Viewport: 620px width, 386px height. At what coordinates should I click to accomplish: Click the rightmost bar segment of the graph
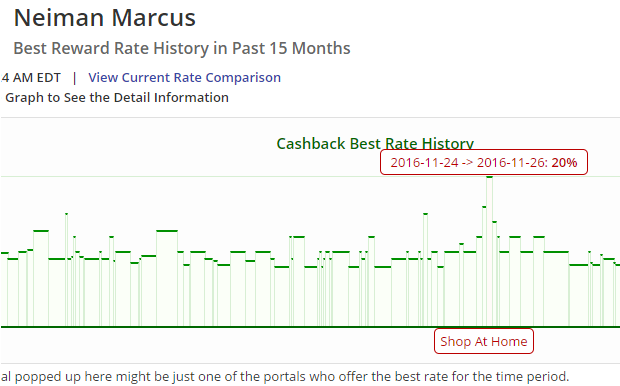pyautogui.click(x=618, y=296)
